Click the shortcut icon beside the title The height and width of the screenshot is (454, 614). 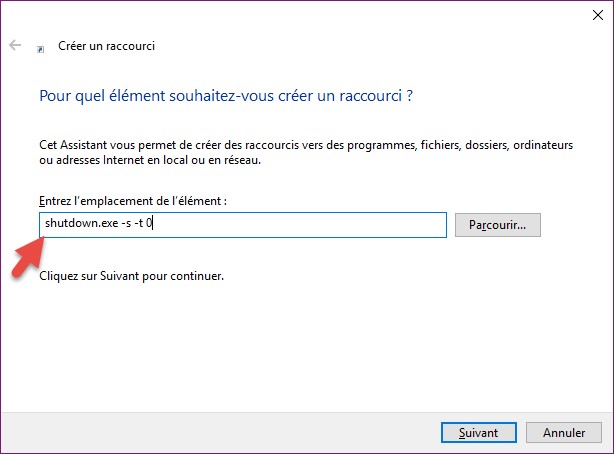tap(40, 47)
